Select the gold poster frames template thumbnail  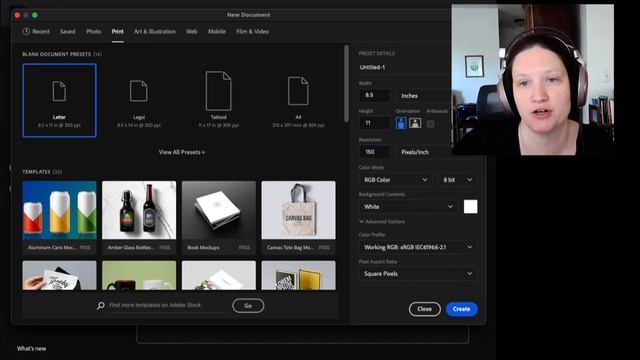[298, 276]
